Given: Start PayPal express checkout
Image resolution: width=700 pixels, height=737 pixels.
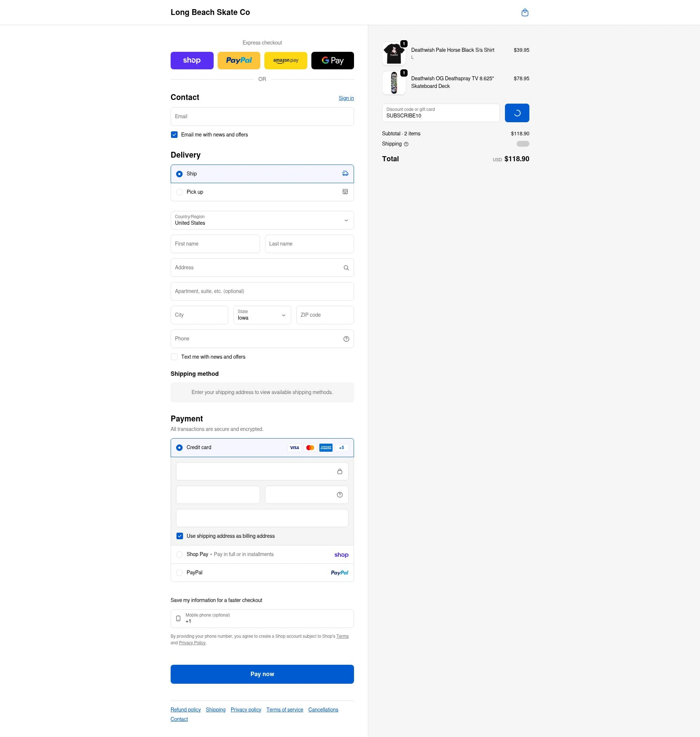Looking at the screenshot, I should pos(238,60).
